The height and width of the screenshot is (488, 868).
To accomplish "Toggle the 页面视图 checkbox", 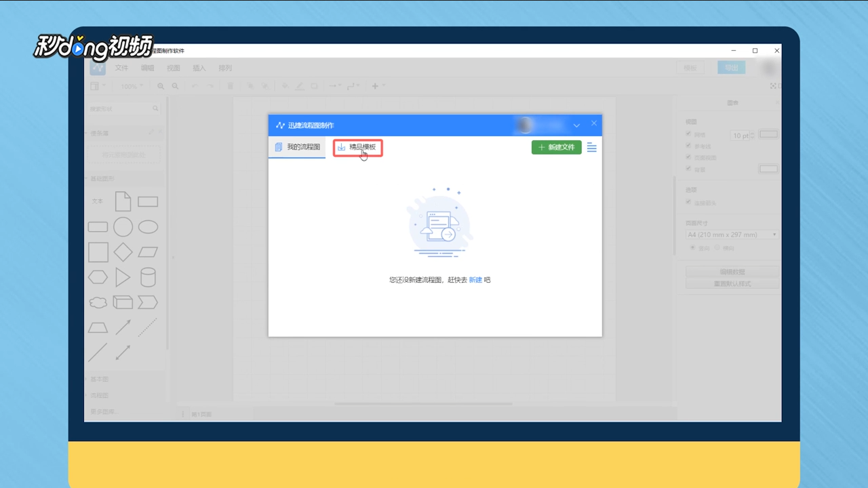I will click(690, 157).
